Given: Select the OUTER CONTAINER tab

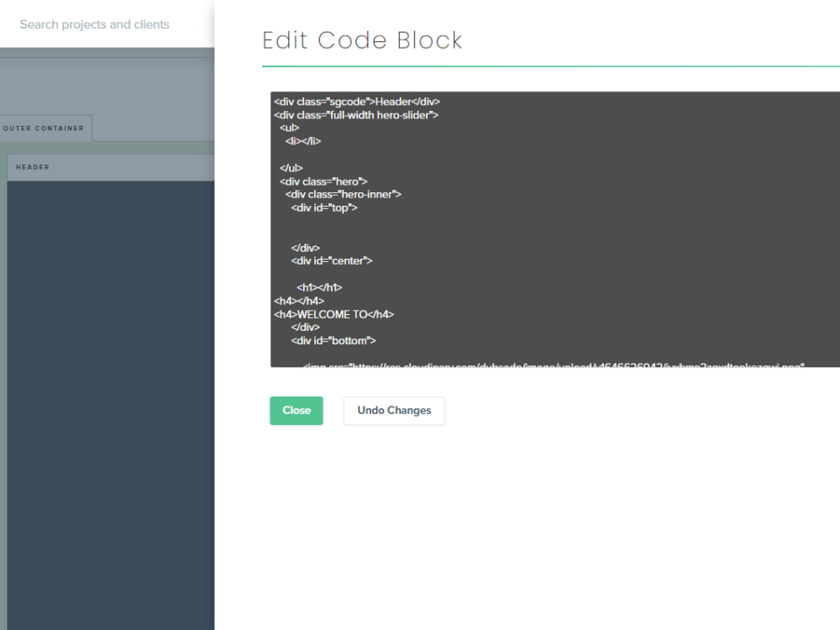Looking at the screenshot, I should [45, 128].
